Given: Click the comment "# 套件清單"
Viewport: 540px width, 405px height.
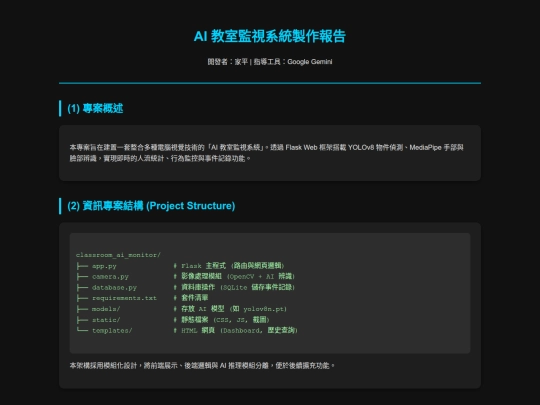Looking at the screenshot, I should (190, 298).
